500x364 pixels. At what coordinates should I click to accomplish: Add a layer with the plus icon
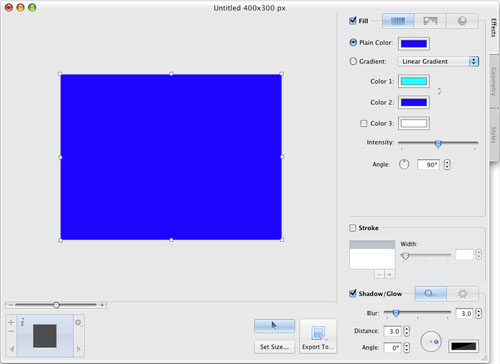point(11,322)
